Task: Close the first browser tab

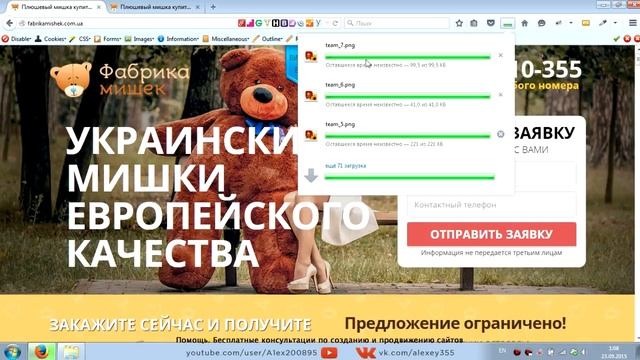Action: coord(98,7)
